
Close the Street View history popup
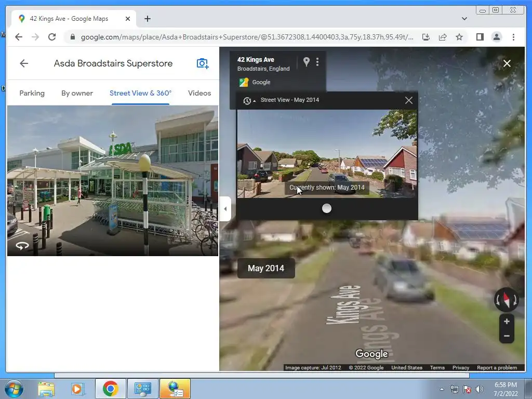tap(409, 100)
